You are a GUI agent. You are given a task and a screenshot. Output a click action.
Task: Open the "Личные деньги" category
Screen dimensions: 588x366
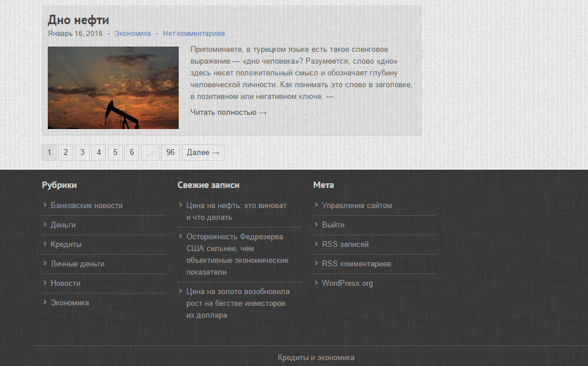tap(78, 263)
